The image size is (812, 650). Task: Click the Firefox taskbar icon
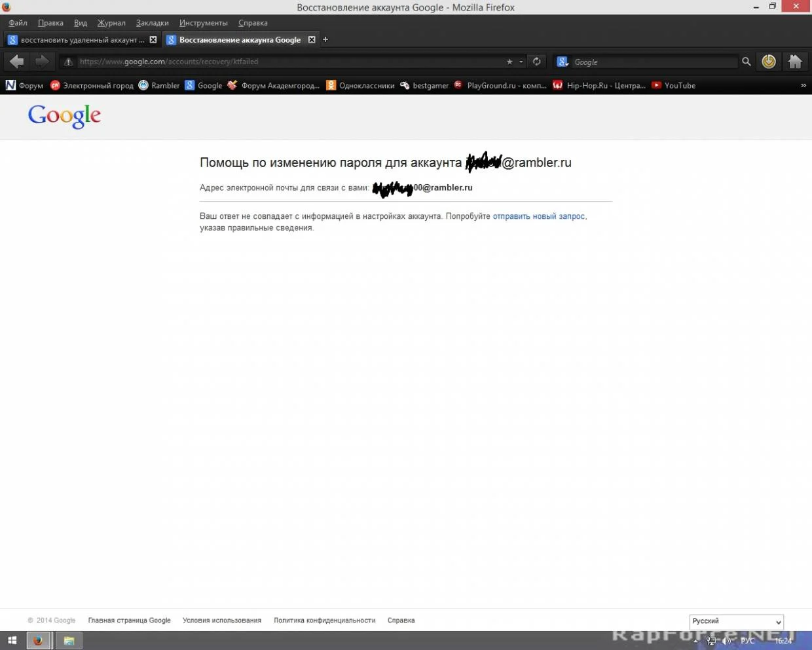pyautogui.click(x=38, y=641)
